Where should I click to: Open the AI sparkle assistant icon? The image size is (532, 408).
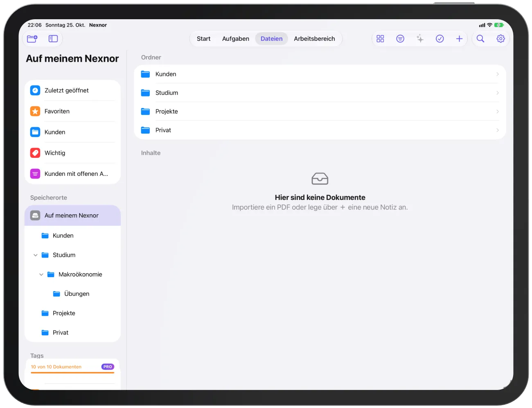click(x=420, y=39)
